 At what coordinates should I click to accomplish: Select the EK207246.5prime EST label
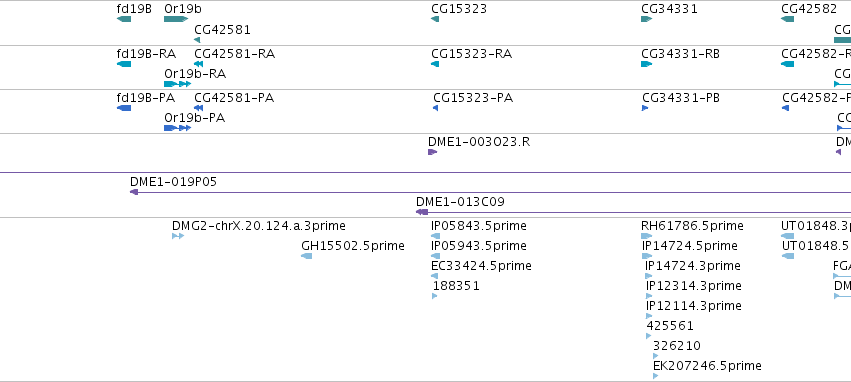click(x=707, y=366)
